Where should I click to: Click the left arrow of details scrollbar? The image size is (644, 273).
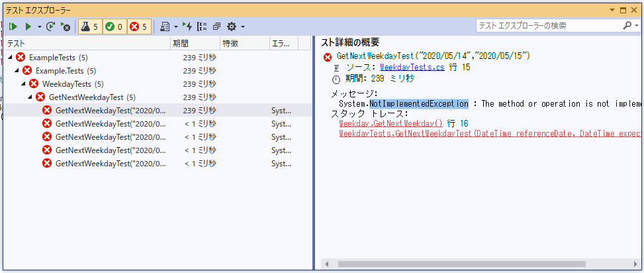pos(327,264)
